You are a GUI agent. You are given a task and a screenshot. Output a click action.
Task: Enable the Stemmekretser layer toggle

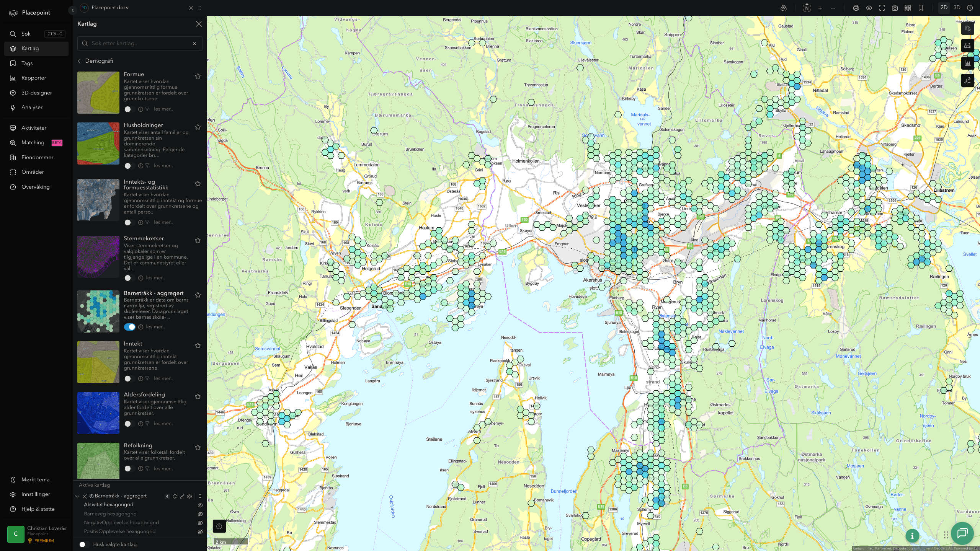click(x=129, y=278)
